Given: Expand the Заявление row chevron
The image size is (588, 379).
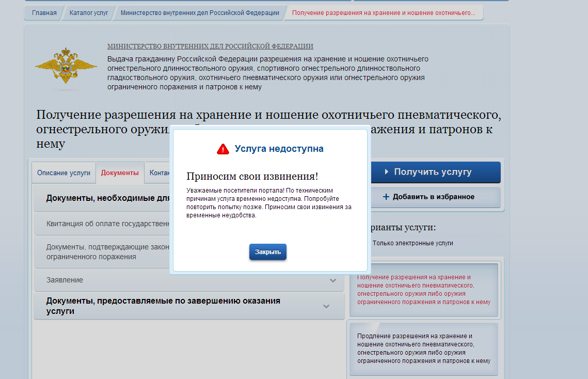Looking at the screenshot, I should 333,280.
